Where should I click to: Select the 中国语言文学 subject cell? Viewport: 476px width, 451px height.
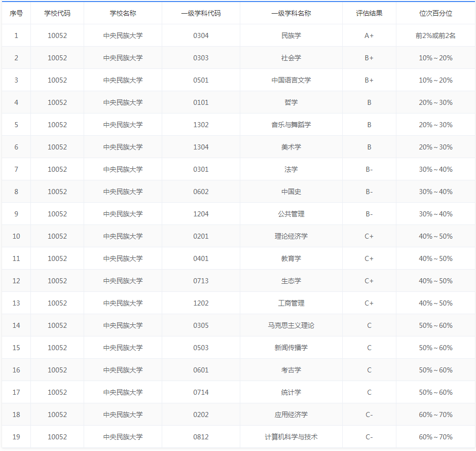click(291, 80)
